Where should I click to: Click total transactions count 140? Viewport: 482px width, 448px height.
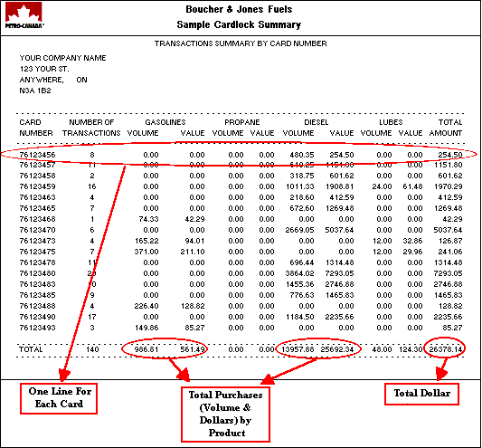[x=92, y=349]
